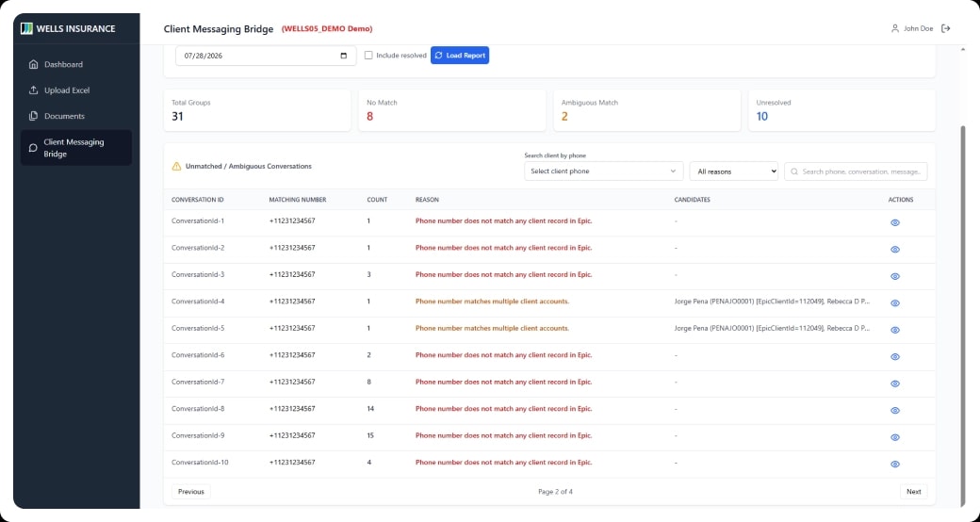Viewport: 980px width, 522px height.
Task: Expand the Select client phone dropdown
Action: [603, 171]
